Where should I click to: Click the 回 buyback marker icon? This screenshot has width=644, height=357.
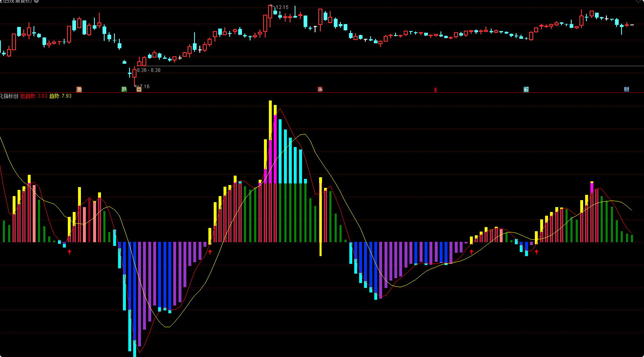click(x=139, y=89)
